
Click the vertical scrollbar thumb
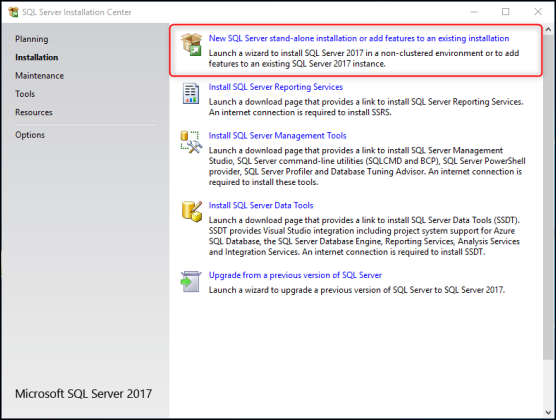click(548, 197)
